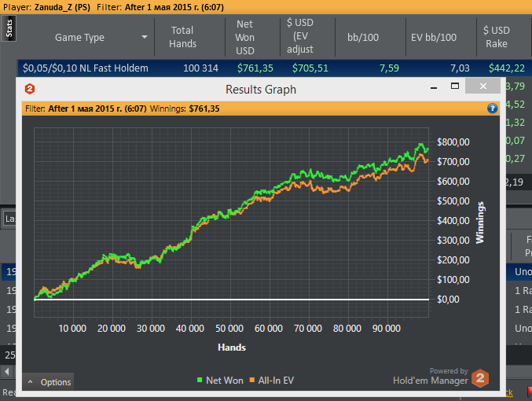This screenshot has height=401, width=532.
Task: Click the $442,22 rake cell
Action: 507,68
